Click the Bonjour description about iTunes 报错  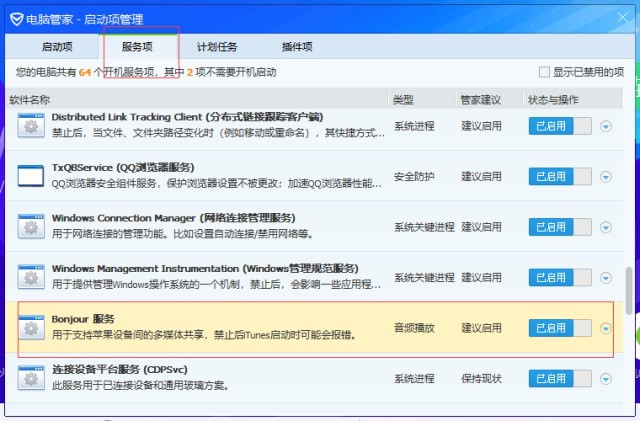click(204, 335)
